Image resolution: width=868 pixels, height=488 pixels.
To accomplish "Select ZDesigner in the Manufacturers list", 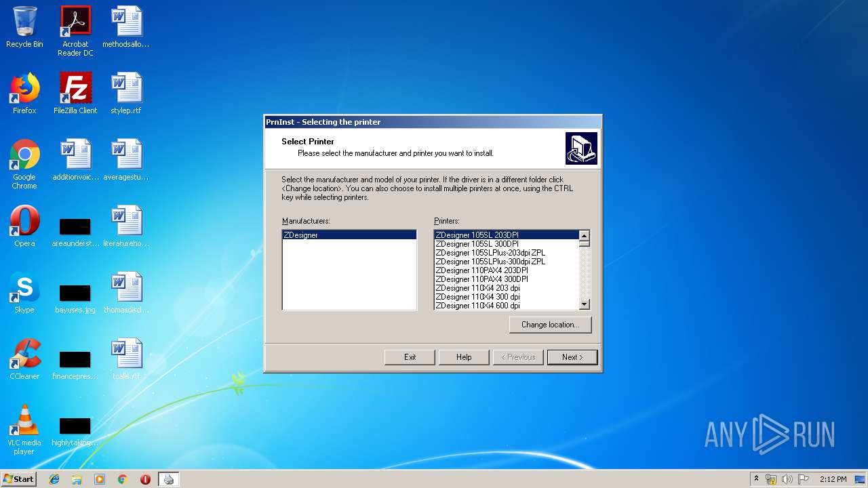I will click(349, 235).
